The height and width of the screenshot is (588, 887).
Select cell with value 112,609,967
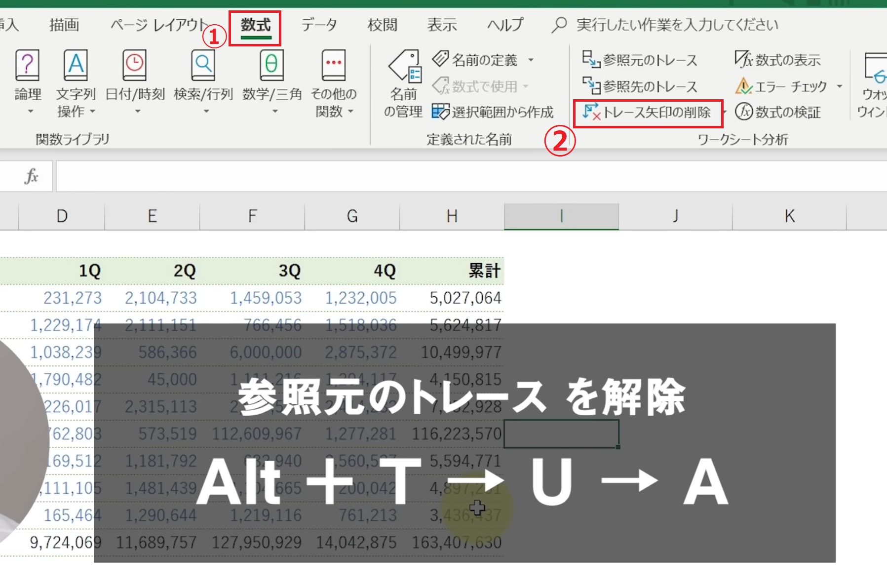[252, 433]
